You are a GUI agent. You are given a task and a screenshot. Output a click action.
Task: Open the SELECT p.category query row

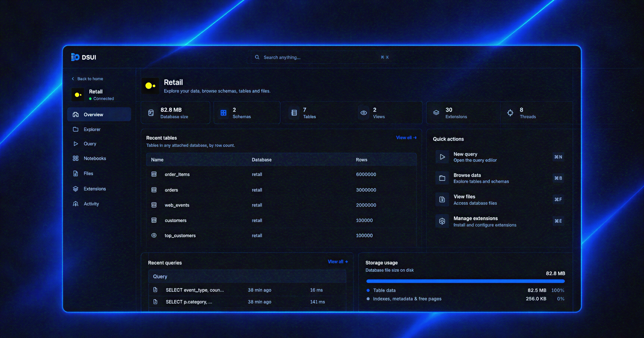coord(247,302)
